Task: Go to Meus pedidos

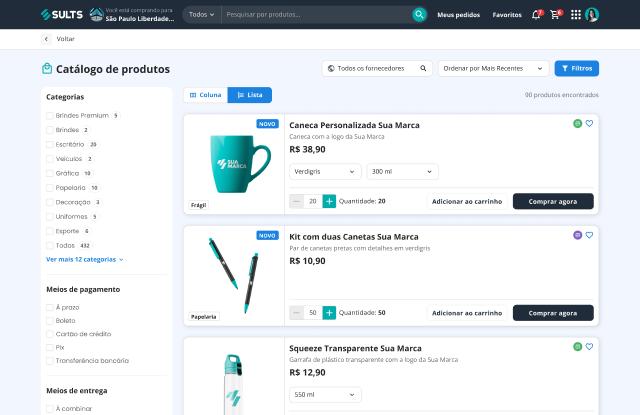Action: point(458,15)
